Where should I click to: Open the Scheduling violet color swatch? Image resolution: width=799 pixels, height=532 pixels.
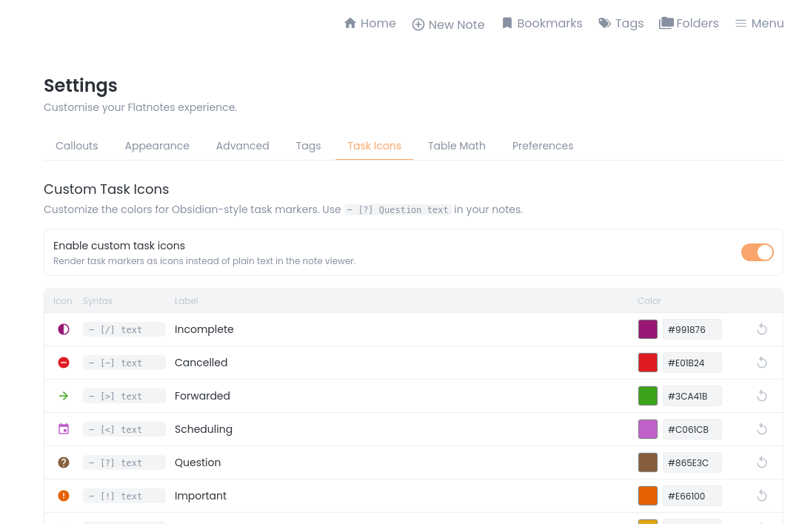[648, 429]
